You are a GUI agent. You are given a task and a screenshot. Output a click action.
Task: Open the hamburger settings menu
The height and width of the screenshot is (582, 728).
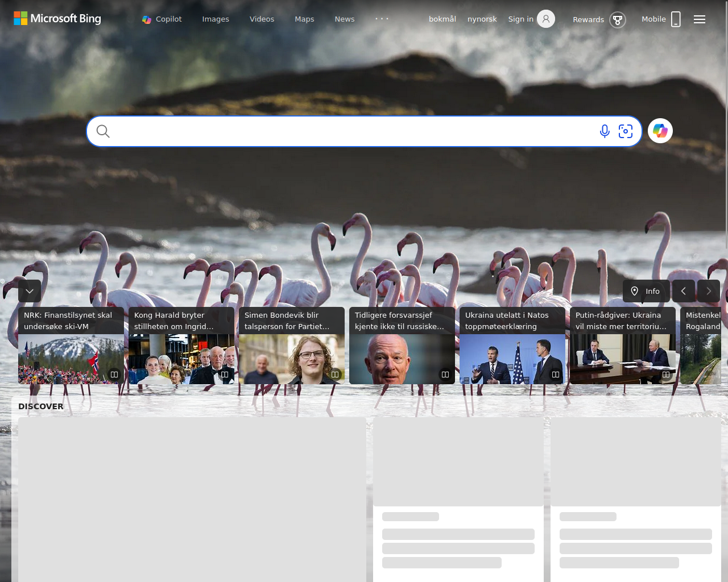point(700,19)
